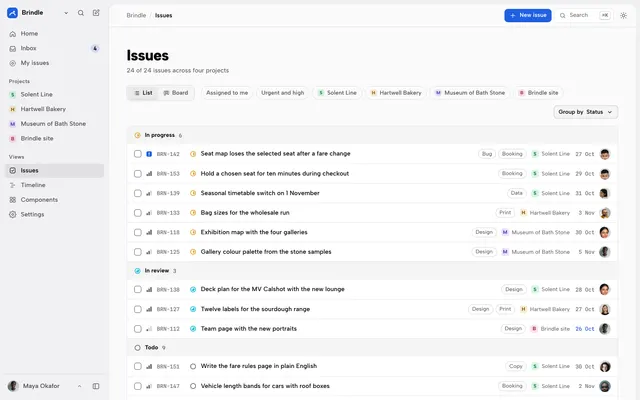Open issue 'Team page with the new portraits'

[x=249, y=329]
